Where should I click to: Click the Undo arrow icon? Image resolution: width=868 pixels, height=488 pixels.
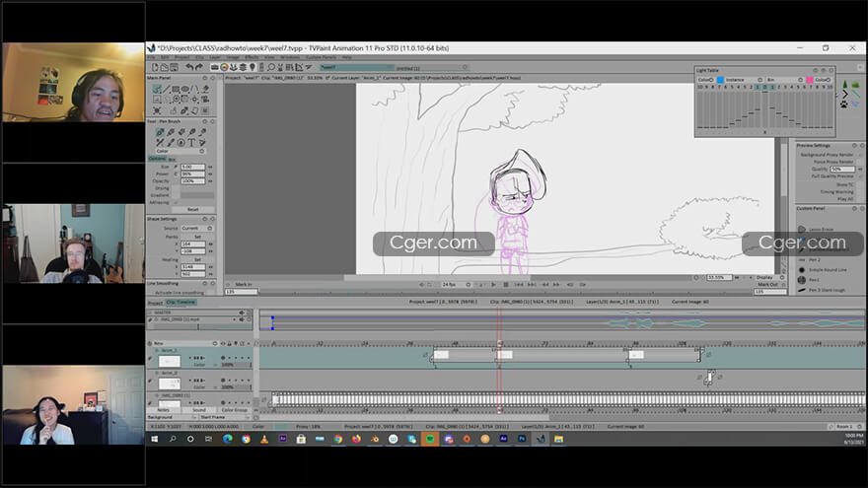(x=189, y=67)
